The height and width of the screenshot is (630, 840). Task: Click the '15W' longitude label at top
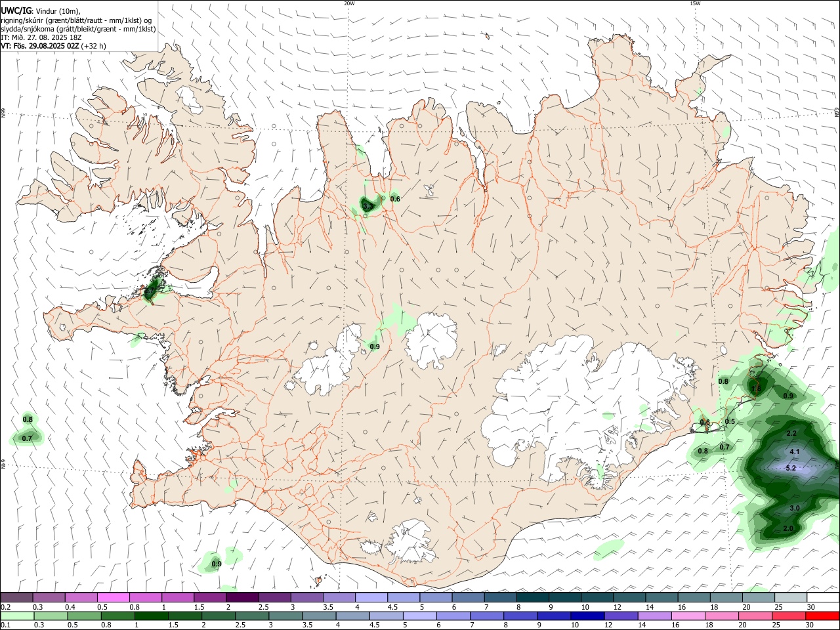click(695, 3)
